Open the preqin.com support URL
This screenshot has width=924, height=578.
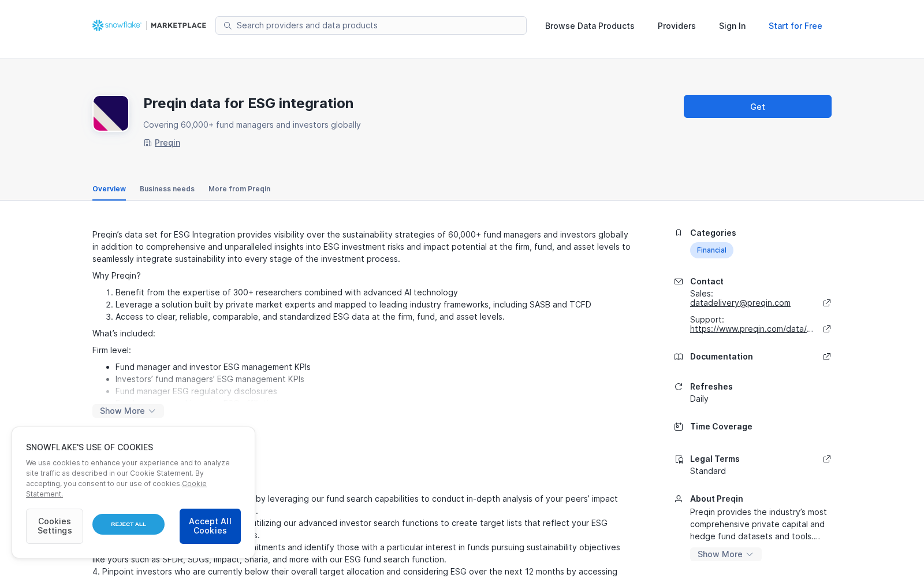(x=751, y=329)
